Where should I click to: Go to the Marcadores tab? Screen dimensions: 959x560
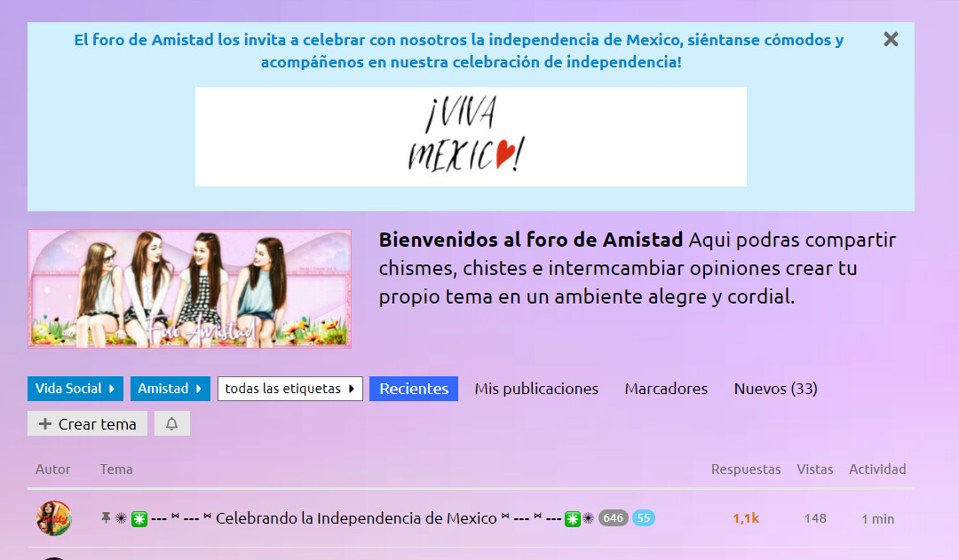666,389
